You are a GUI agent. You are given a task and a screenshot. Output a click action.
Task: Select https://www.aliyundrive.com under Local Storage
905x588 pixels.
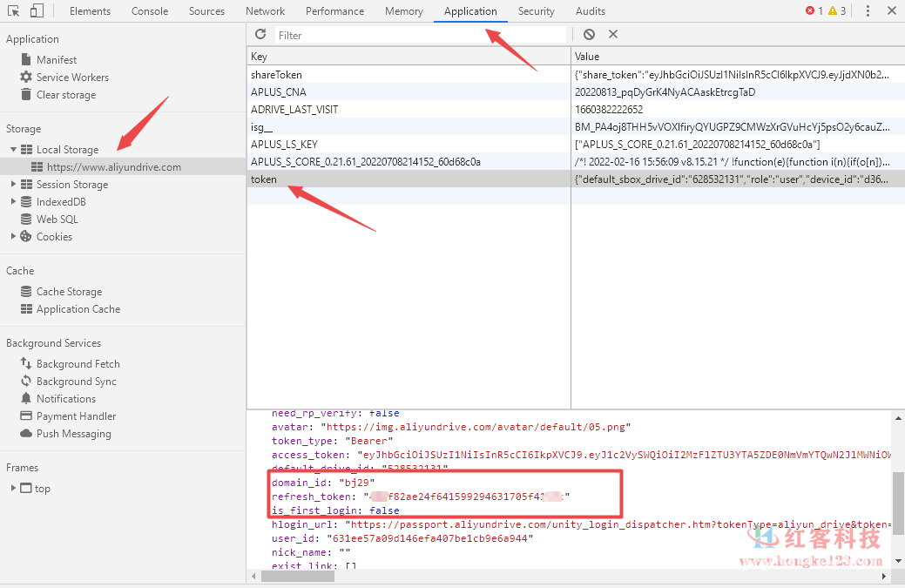(x=123, y=166)
